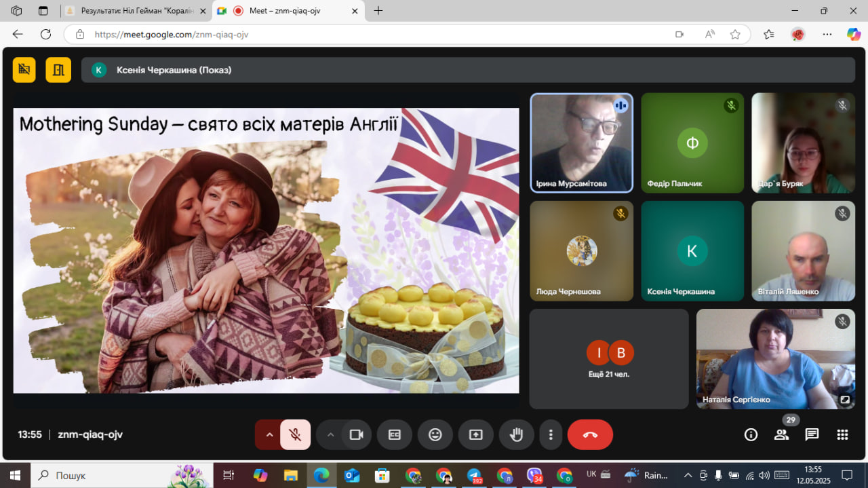The height and width of the screenshot is (488, 868).
Task: Turn on closed captions in Meet
Action: click(x=395, y=434)
